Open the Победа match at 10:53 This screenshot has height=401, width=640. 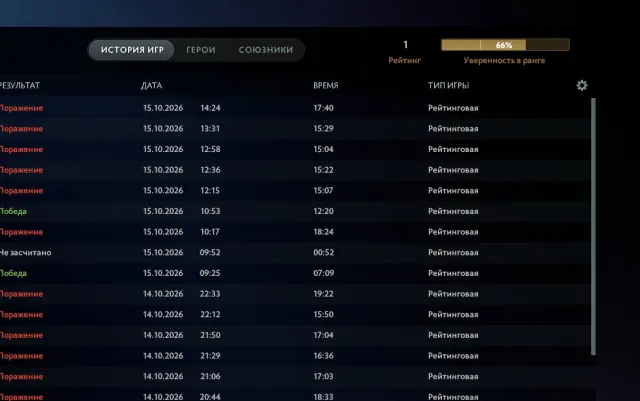click(x=295, y=211)
